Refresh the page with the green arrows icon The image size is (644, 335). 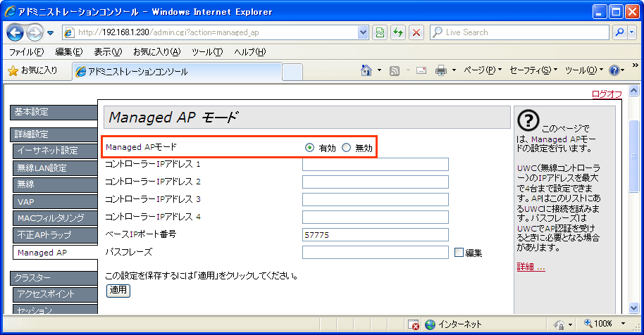[x=398, y=32]
